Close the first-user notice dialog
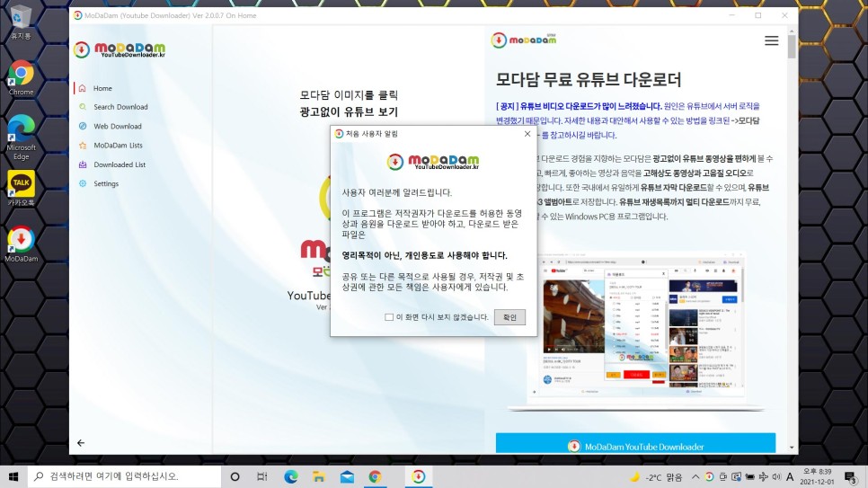Screen dimensions: 868x488 [527, 134]
